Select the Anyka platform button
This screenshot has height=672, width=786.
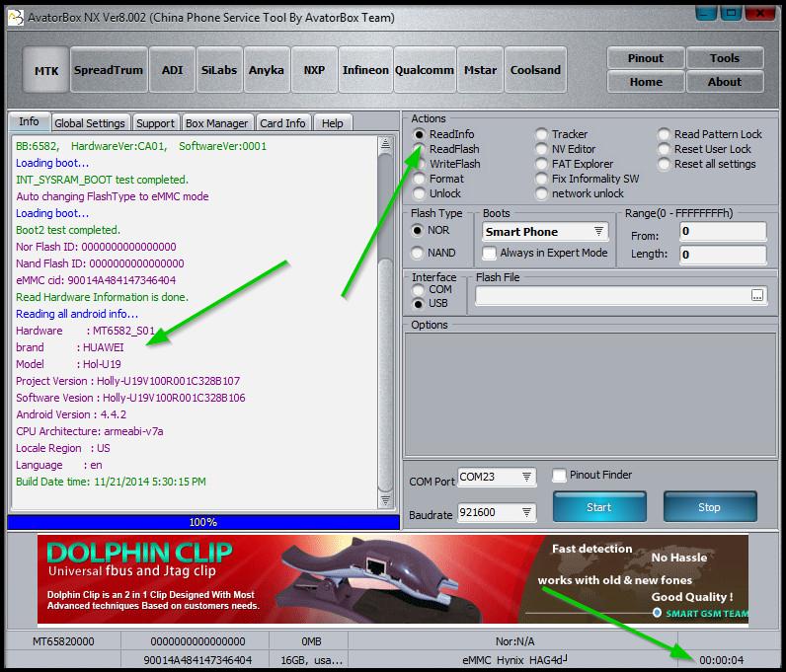[x=267, y=70]
